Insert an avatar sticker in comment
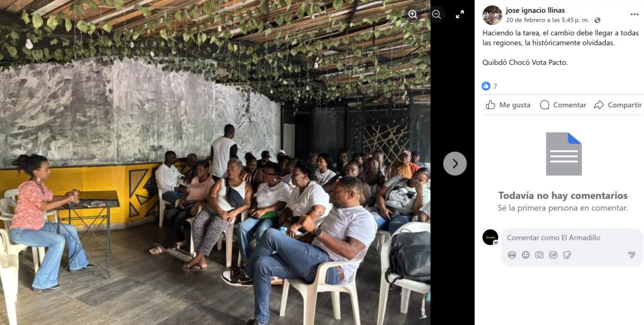The image size is (644, 325). (x=512, y=255)
